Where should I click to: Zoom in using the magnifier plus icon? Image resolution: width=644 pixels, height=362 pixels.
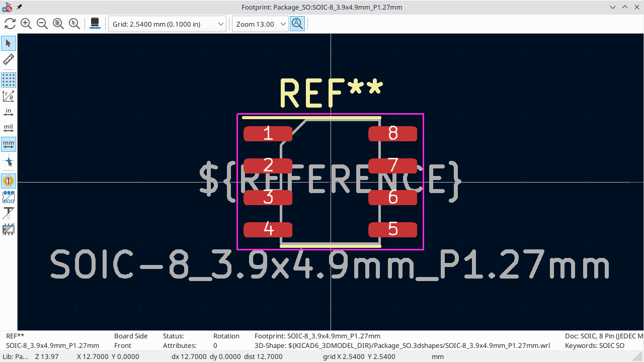coord(26,24)
